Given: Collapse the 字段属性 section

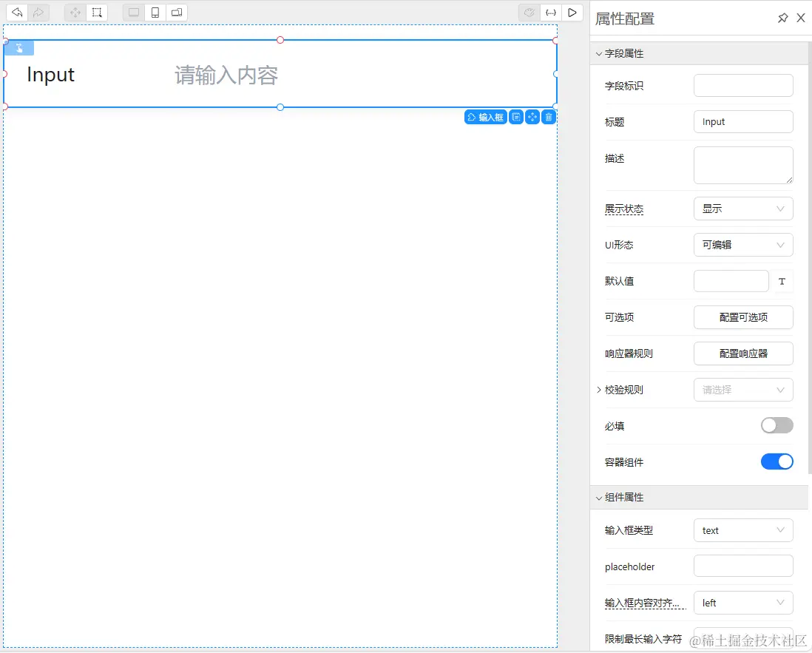Looking at the screenshot, I should pos(598,53).
